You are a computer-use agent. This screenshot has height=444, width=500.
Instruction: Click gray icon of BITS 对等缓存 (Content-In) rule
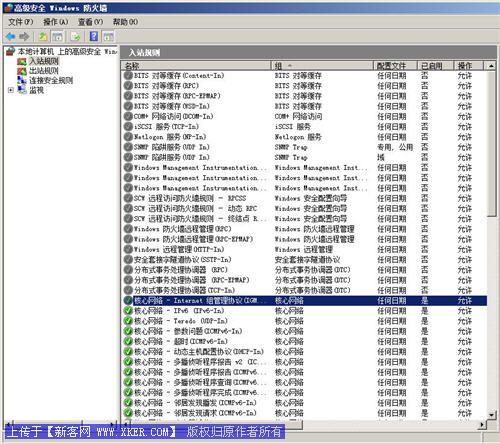click(128, 75)
